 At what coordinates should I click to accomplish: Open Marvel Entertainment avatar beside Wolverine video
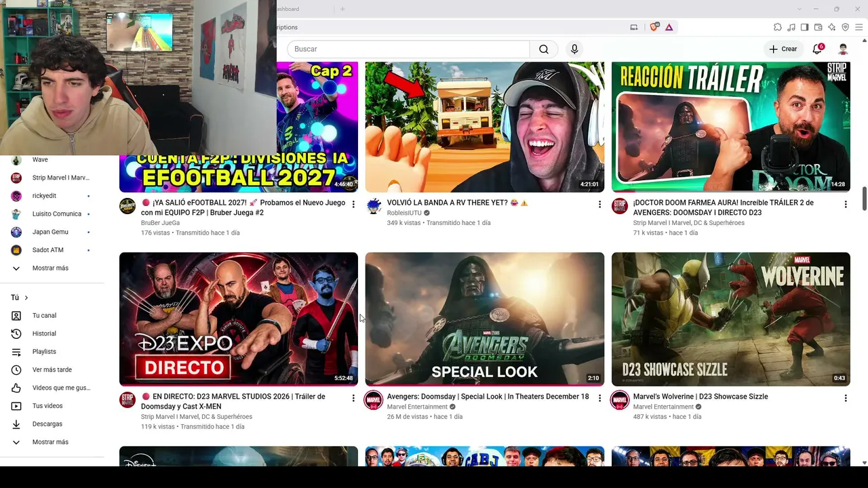(x=620, y=400)
